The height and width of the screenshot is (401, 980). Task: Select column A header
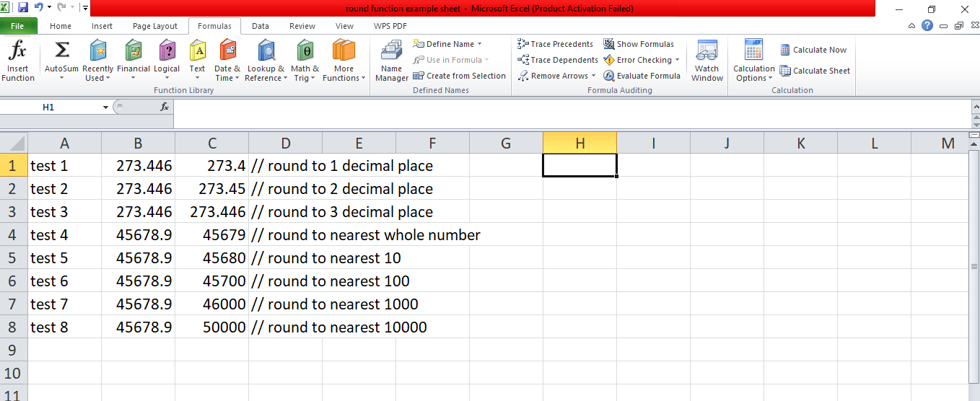(64, 143)
